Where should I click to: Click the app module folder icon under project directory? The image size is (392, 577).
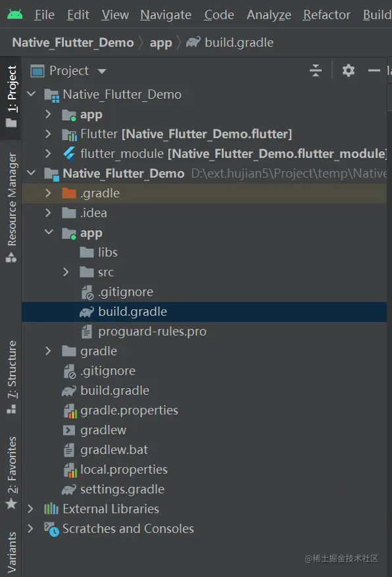tap(69, 234)
